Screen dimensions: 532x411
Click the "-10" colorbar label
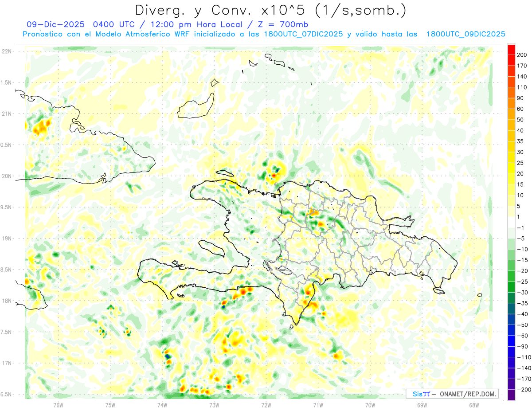tap(522, 249)
